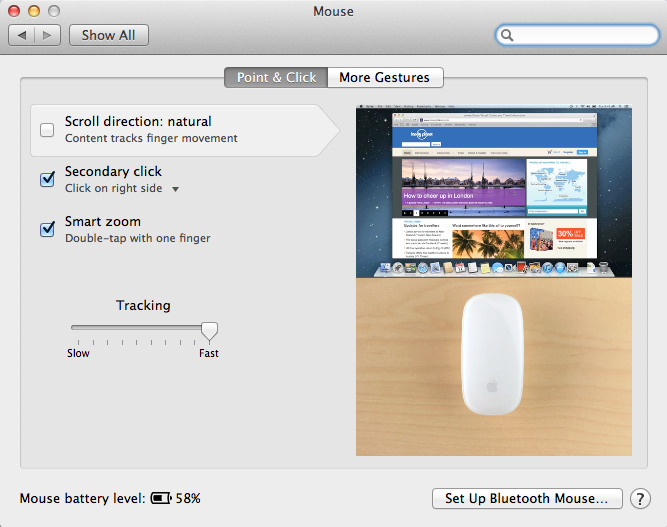The width and height of the screenshot is (667, 527).
Task: Click the magnifier icon in search field
Action: (x=507, y=35)
